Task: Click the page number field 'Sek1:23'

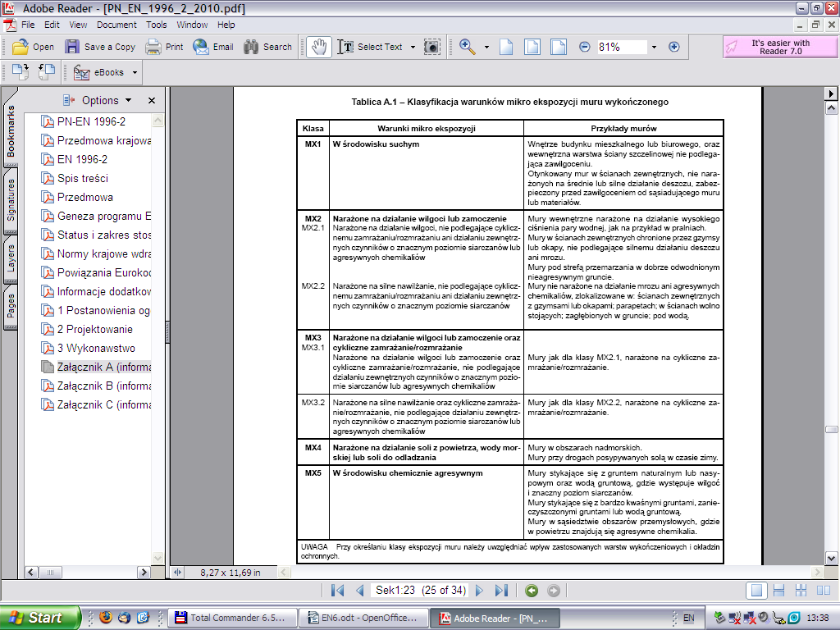Action: tap(421, 591)
